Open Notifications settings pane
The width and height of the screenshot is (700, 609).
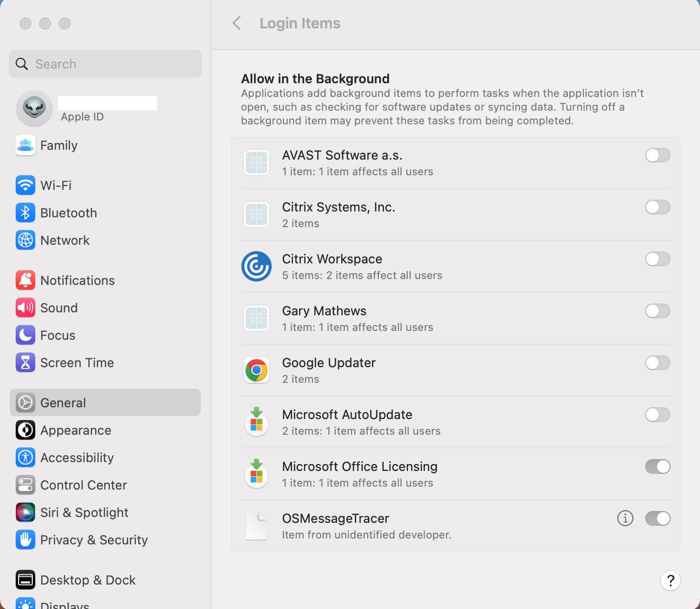pyautogui.click(x=105, y=281)
